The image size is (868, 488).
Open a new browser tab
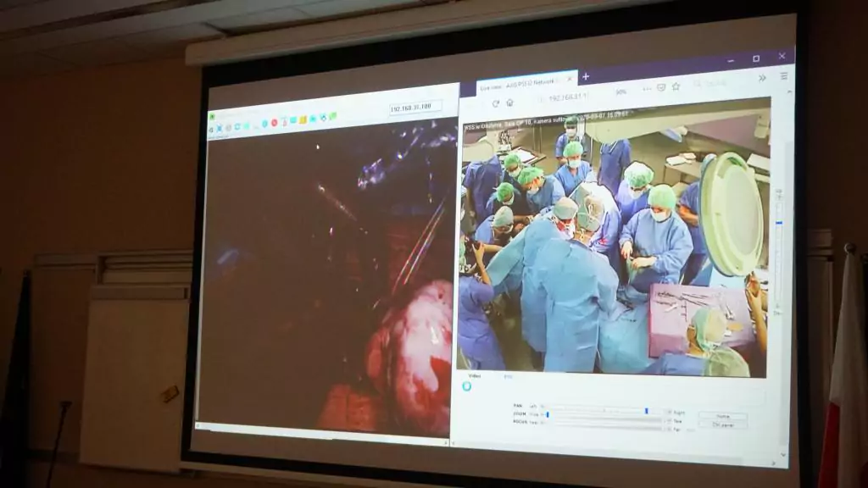tap(586, 77)
